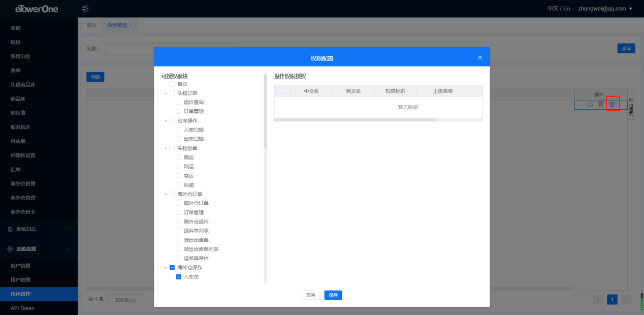
Task: Open 用户管理 in the sidebar menu
Action: pos(21,280)
